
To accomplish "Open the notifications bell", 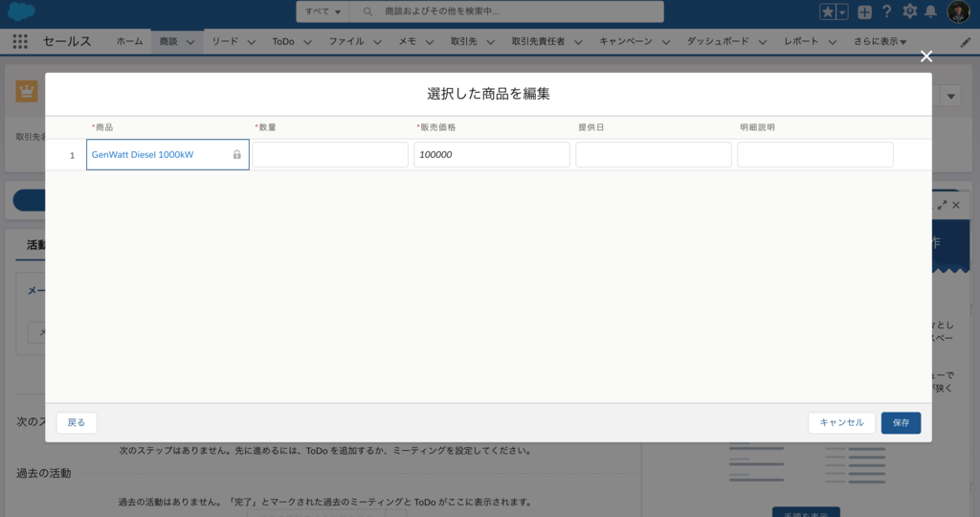I will click(930, 11).
